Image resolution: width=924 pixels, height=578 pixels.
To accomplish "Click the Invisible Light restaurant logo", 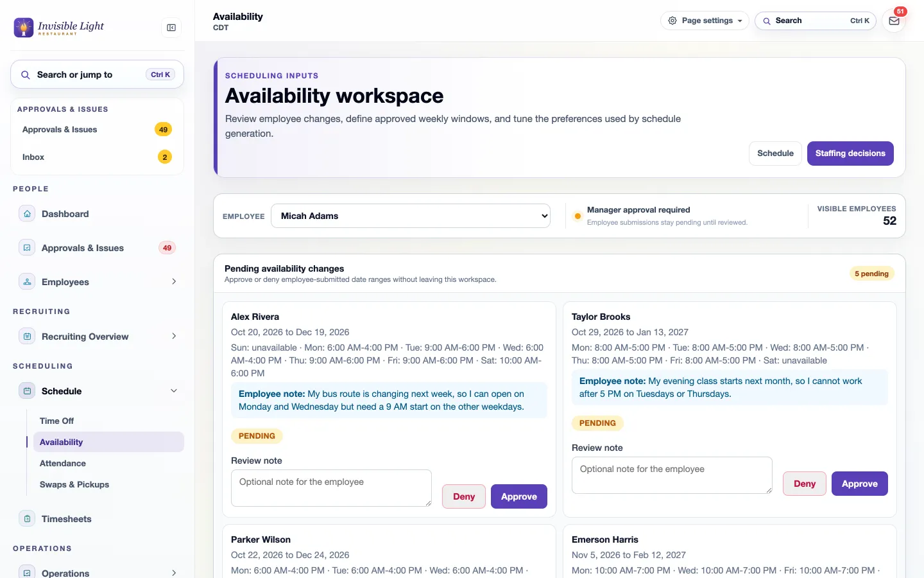I will click(59, 27).
